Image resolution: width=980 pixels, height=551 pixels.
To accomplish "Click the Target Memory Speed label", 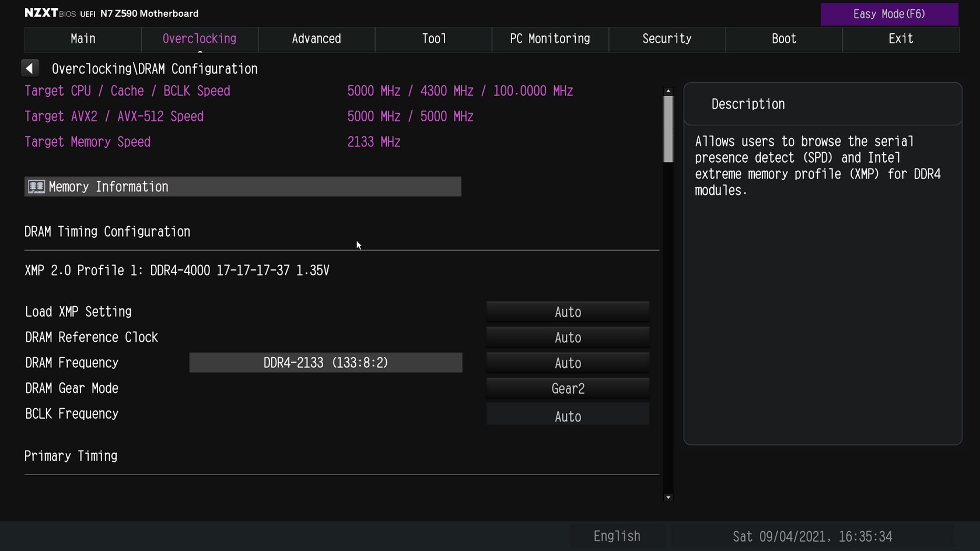I will tap(87, 142).
